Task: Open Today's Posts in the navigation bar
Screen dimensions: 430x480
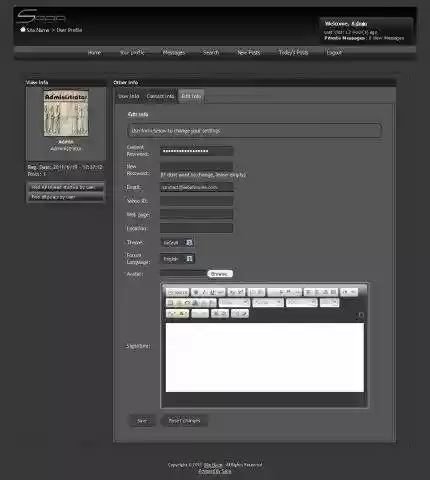Action: (293, 52)
